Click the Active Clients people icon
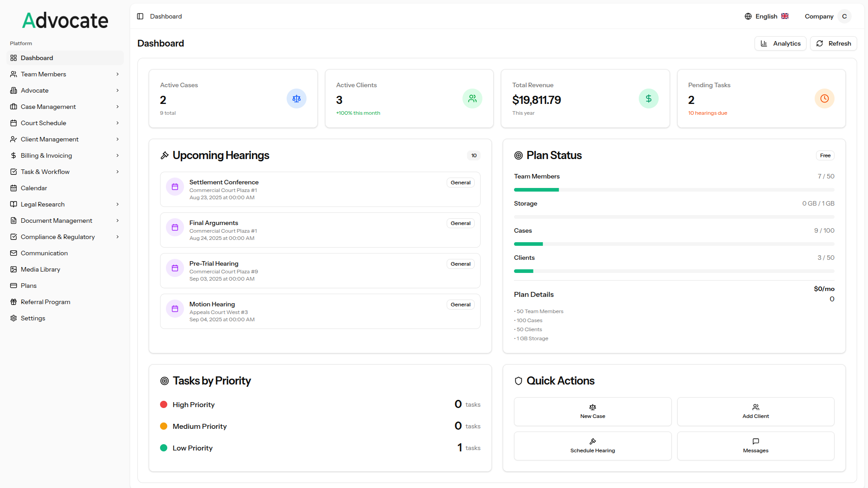 pyautogui.click(x=472, y=99)
